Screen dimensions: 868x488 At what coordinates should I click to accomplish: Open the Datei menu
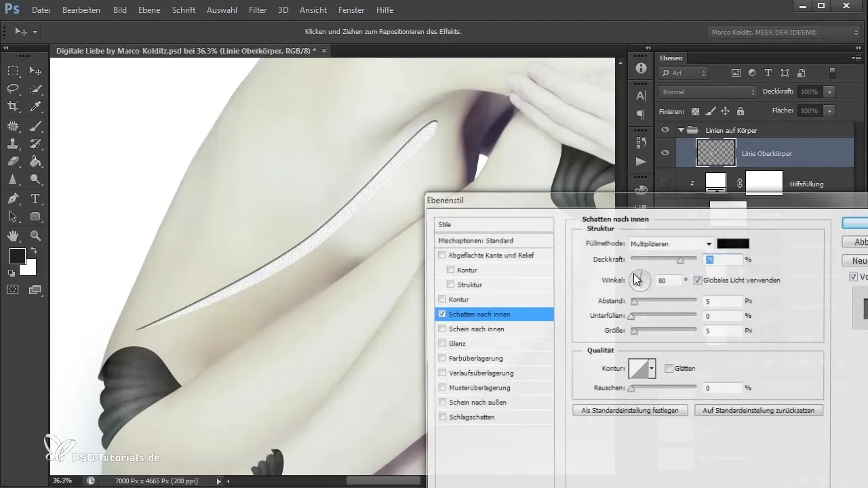(x=41, y=10)
